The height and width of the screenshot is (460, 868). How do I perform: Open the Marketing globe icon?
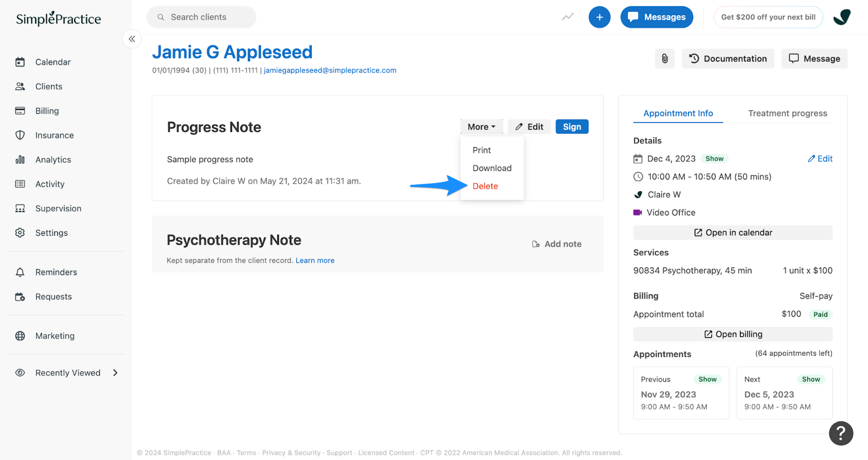coord(20,336)
